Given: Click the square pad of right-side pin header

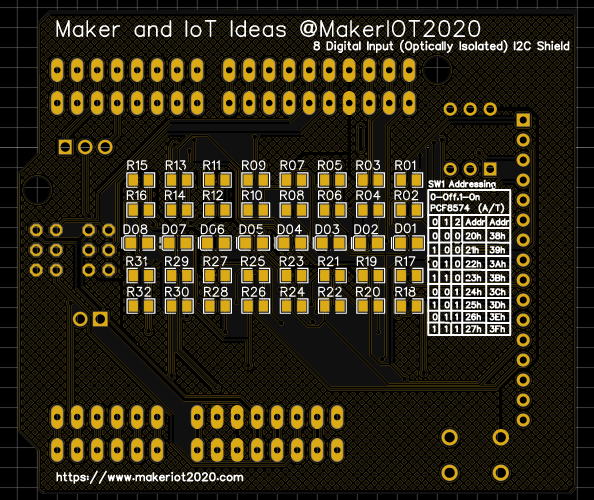Looking at the screenshot, I should (x=523, y=120).
